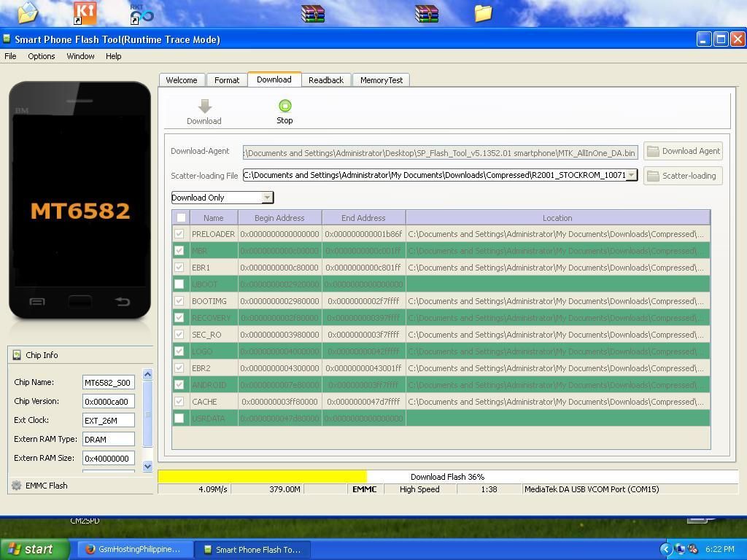Toggle the MBR checkbox
Screen dimensions: 747x560
(x=179, y=251)
